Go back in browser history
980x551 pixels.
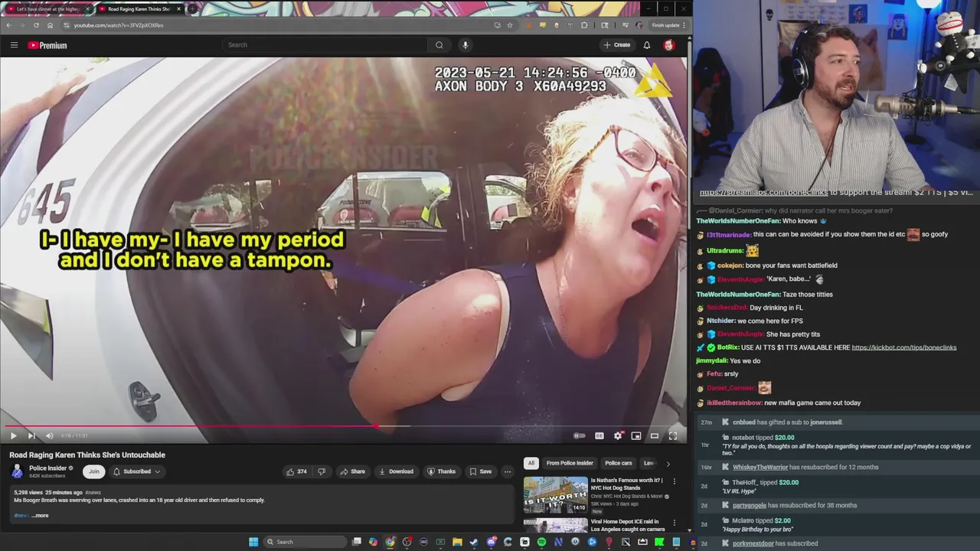coord(8,25)
